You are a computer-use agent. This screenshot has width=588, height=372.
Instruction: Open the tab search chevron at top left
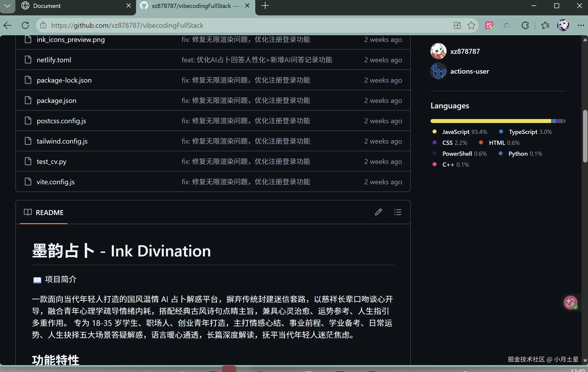pyautogui.click(x=7, y=6)
